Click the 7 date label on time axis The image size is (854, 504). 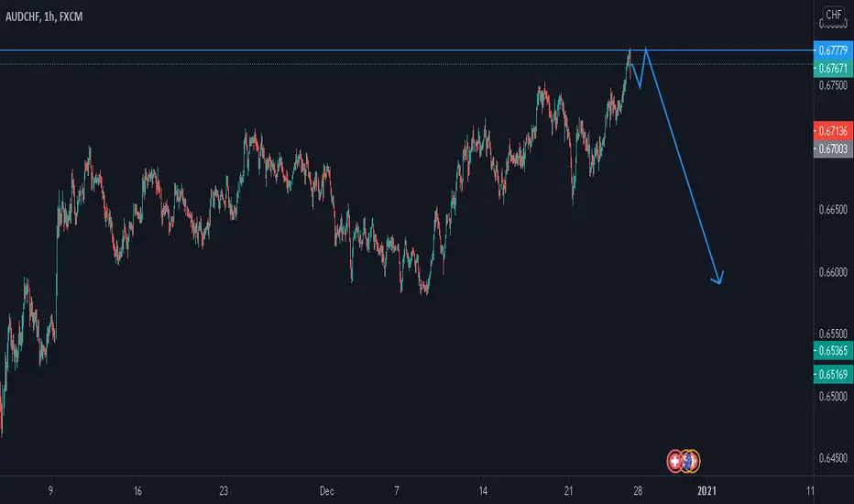click(397, 491)
